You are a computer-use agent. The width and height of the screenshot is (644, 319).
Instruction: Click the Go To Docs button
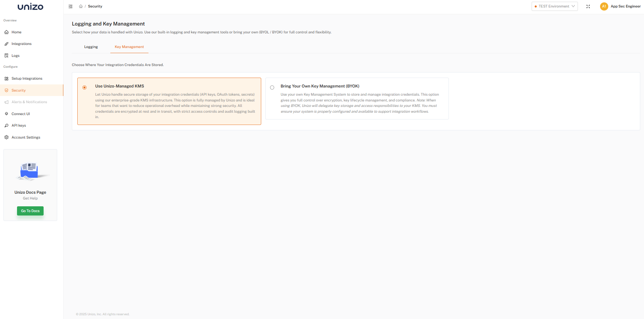tap(30, 211)
